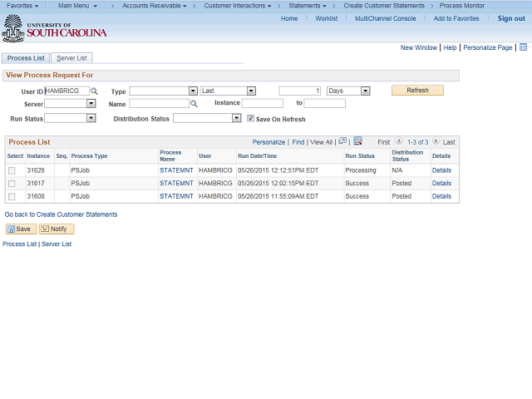Show previous row arrow in Process List
532x399 pixels.
[399, 140]
